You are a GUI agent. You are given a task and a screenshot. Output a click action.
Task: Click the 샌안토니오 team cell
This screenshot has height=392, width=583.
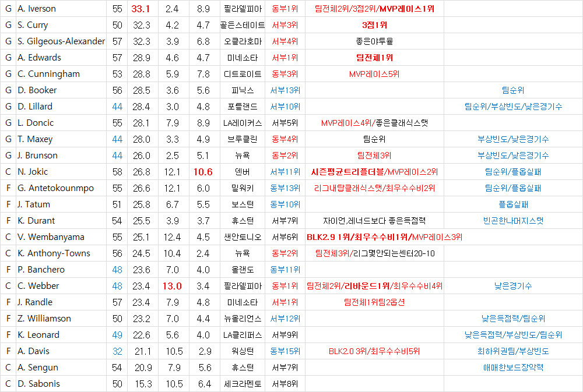pyautogui.click(x=243, y=238)
